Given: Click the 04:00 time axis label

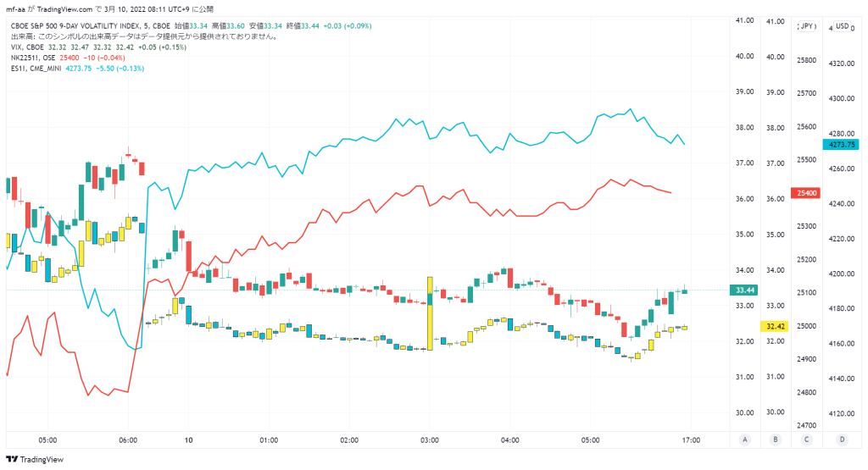Looking at the screenshot, I should coord(509,440).
